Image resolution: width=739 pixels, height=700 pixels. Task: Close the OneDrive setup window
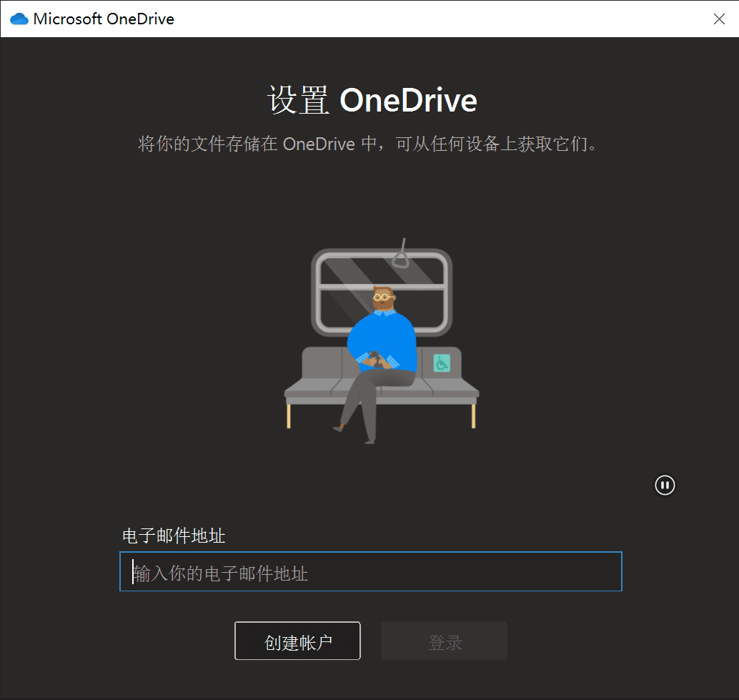click(719, 19)
